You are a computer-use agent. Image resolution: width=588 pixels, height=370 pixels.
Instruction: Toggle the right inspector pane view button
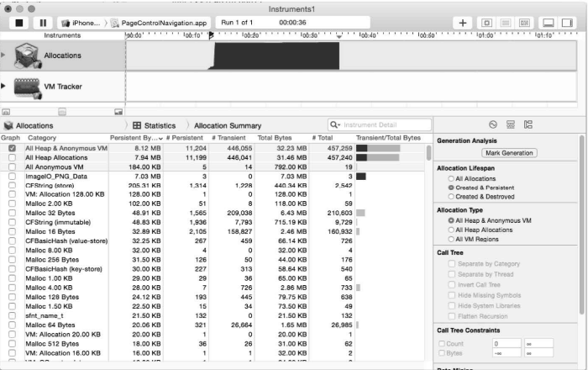pos(570,23)
